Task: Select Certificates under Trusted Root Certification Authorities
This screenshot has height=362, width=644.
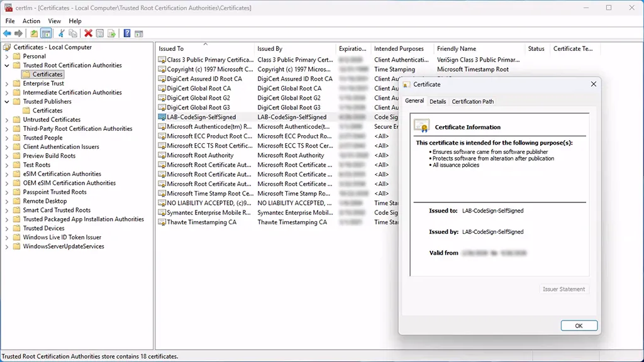Action: click(x=47, y=74)
